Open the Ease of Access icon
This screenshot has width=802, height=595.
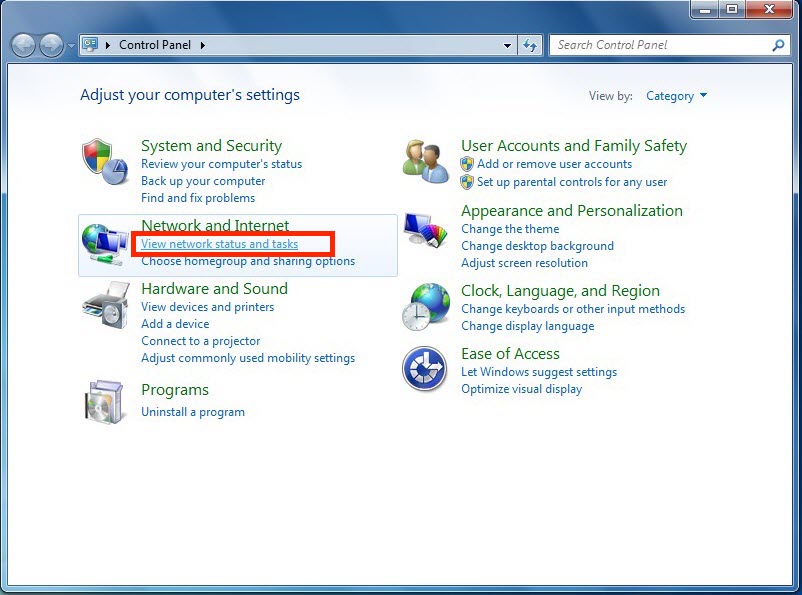424,369
